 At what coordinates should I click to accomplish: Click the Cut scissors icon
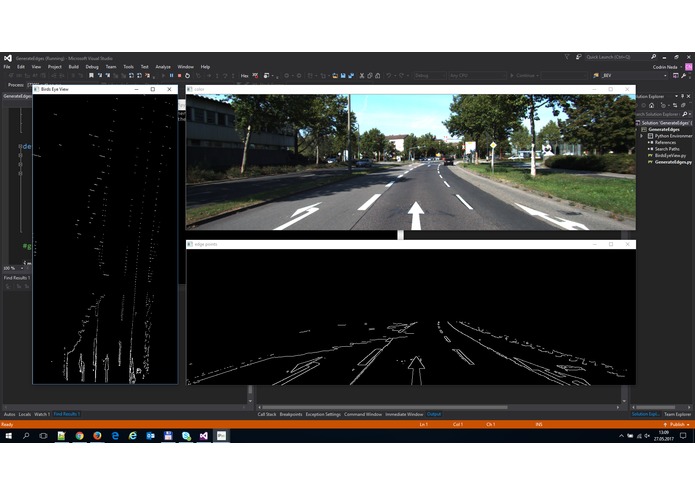pos(362,76)
